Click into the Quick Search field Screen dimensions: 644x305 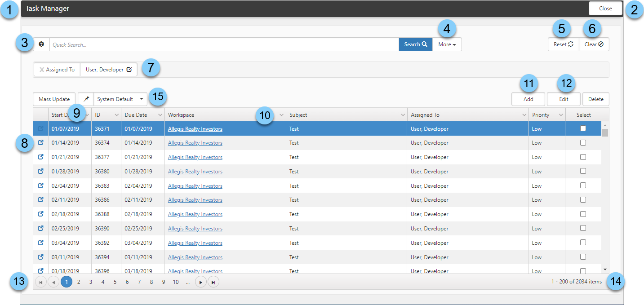pos(224,44)
